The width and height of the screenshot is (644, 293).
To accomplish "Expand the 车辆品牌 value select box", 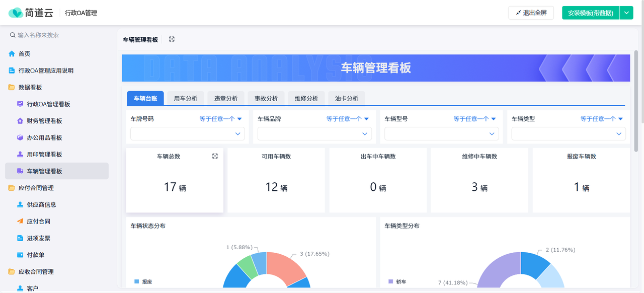I will pos(314,133).
